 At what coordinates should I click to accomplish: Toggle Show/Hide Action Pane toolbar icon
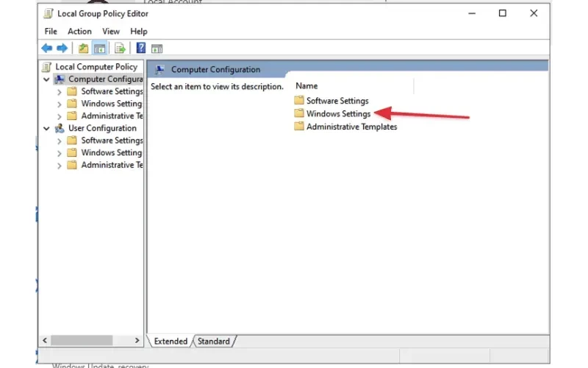157,49
